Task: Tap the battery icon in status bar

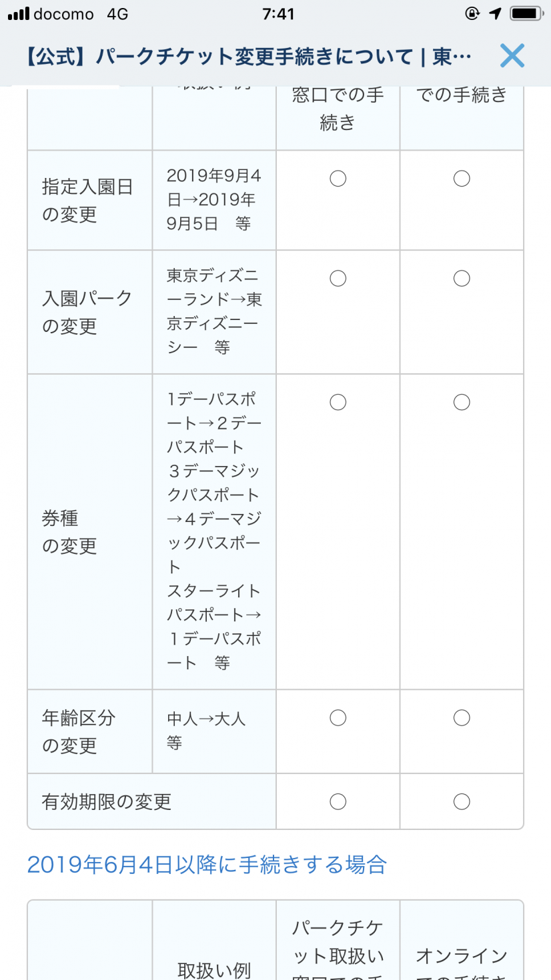Action: [x=526, y=13]
